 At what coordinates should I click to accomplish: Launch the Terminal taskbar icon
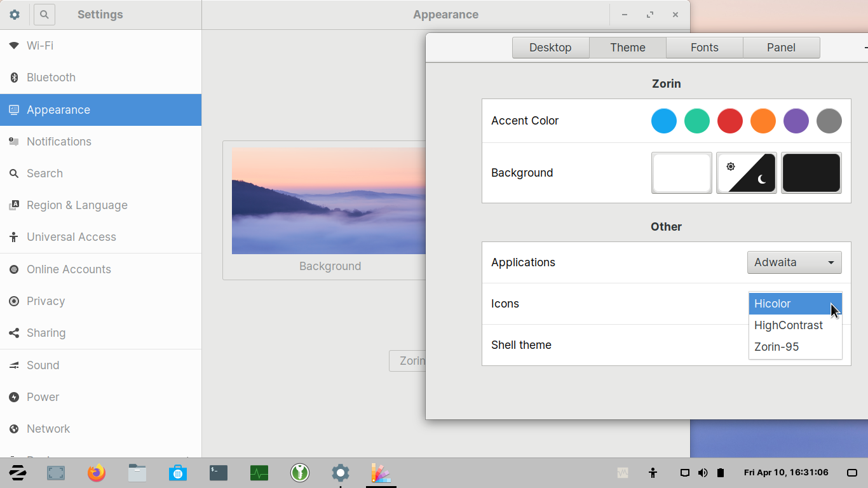pyautogui.click(x=219, y=473)
